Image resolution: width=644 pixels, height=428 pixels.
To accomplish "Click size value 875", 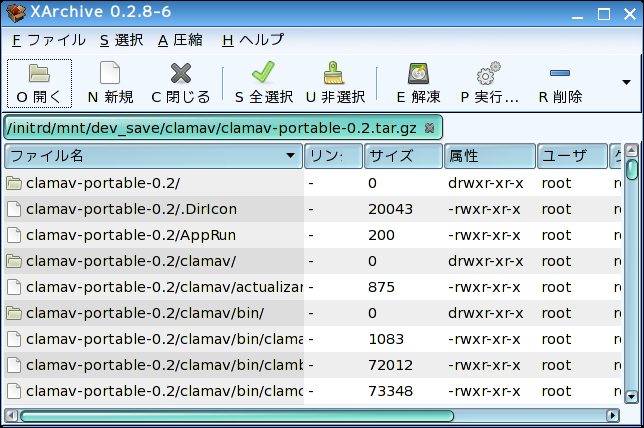I will tap(381, 287).
